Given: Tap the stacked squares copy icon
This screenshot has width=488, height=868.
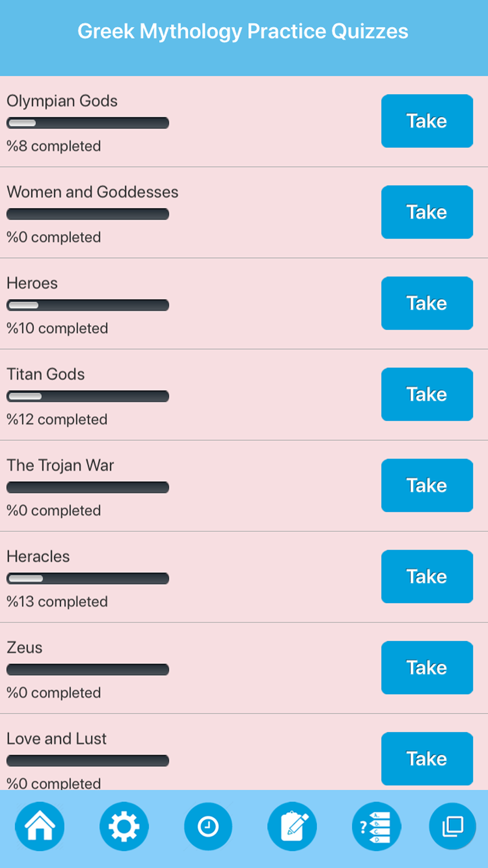Looking at the screenshot, I should coord(452,826).
